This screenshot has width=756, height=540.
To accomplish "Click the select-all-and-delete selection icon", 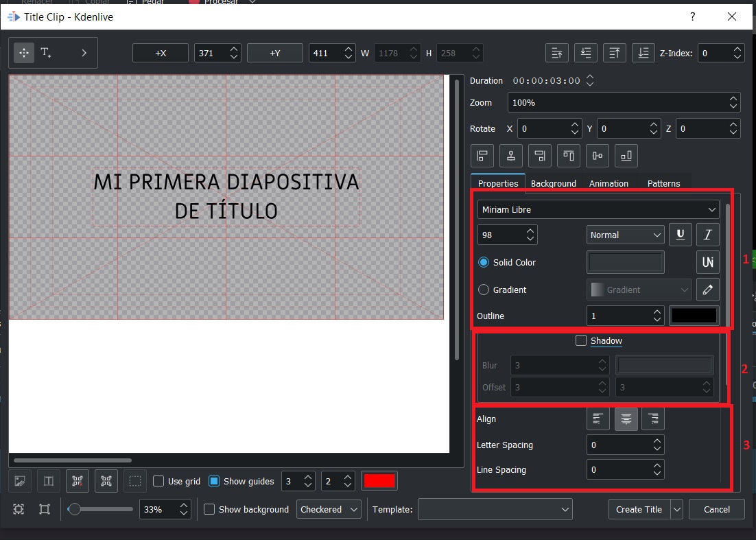I will click(78, 481).
